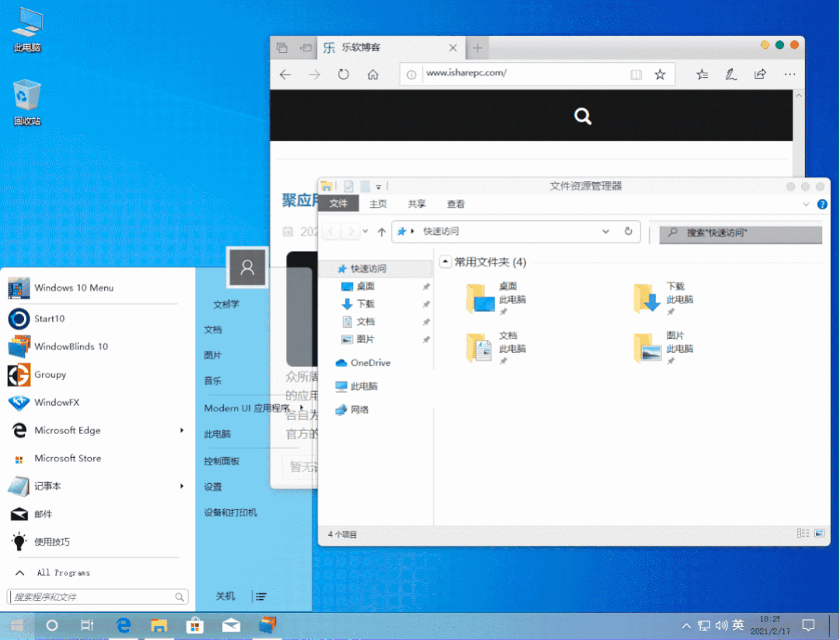Click the browser share icon
This screenshot has width=840, height=640.
[x=760, y=75]
